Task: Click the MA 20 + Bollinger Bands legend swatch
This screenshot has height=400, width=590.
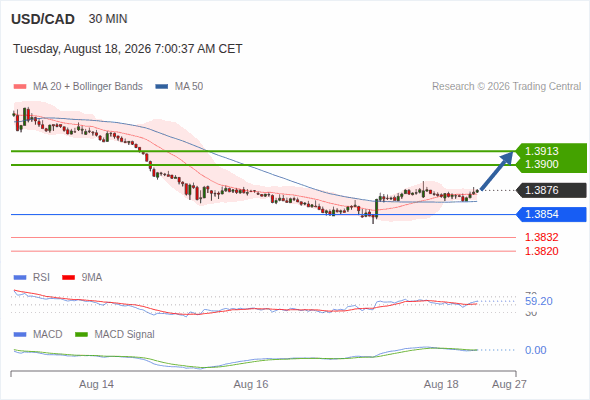Action: point(20,87)
